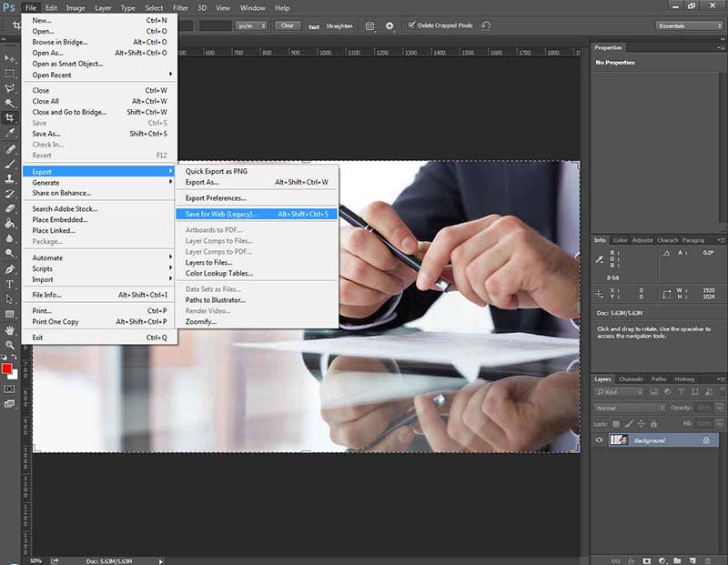Select the Crop tool in toolbar
Screen dimensions: 728x565
[10, 117]
